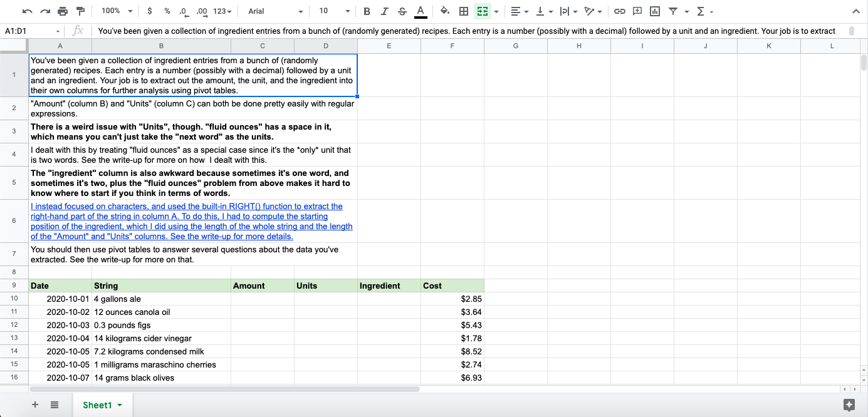The image size is (868, 417).
Task: Select cell with cost $6.93
Action: coord(452,378)
